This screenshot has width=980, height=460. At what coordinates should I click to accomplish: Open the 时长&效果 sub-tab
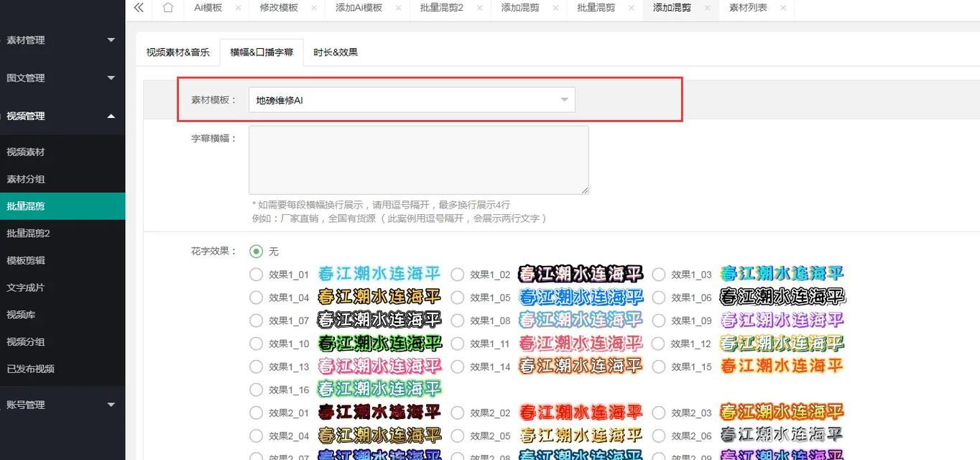point(336,52)
